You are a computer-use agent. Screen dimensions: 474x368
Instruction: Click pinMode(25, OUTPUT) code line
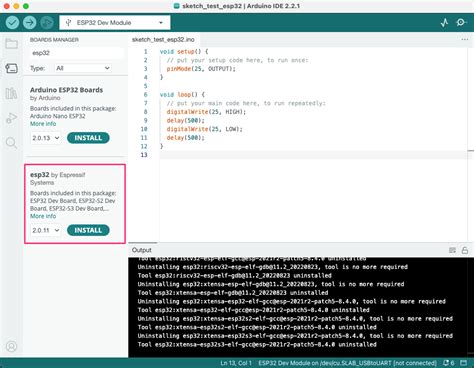pyautogui.click(x=201, y=69)
